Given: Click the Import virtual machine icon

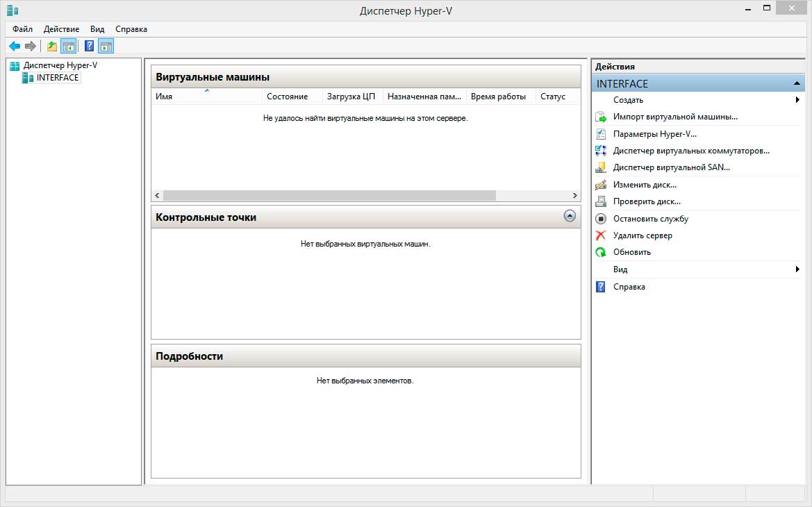Looking at the screenshot, I should tap(602, 117).
